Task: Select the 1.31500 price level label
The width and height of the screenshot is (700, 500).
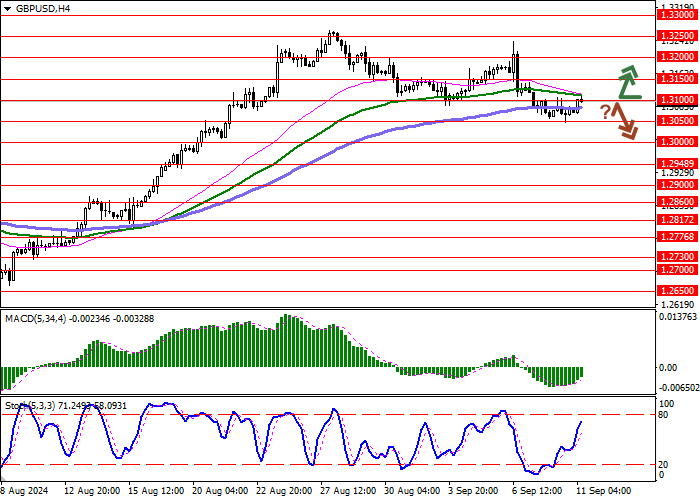Action: click(x=678, y=79)
